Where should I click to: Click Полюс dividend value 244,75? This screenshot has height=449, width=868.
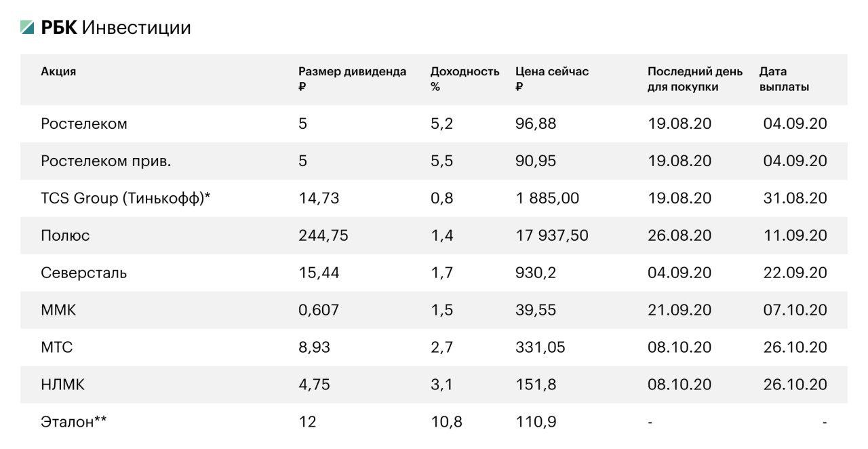tap(323, 236)
